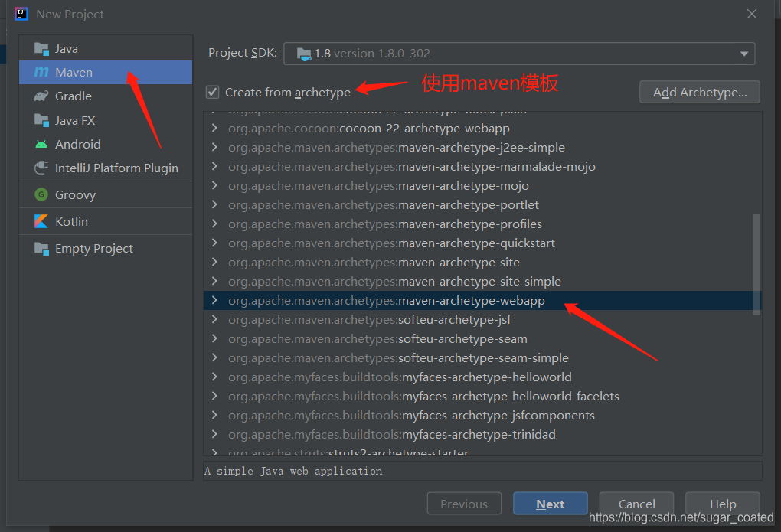Image resolution: width=781 pixels, height=532 pixels.
Task: Select IntelliJ Platform Plugin type
Action: click(x=106, y=168)
